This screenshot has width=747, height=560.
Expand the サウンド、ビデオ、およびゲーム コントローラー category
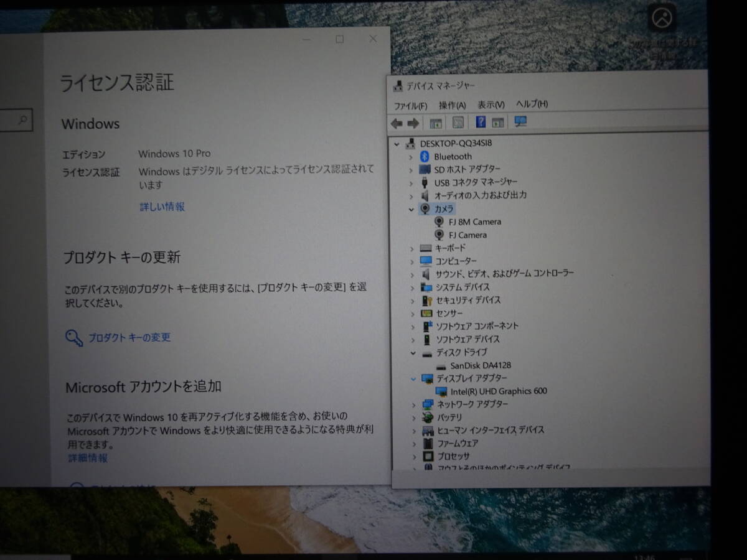coord(411,274)
